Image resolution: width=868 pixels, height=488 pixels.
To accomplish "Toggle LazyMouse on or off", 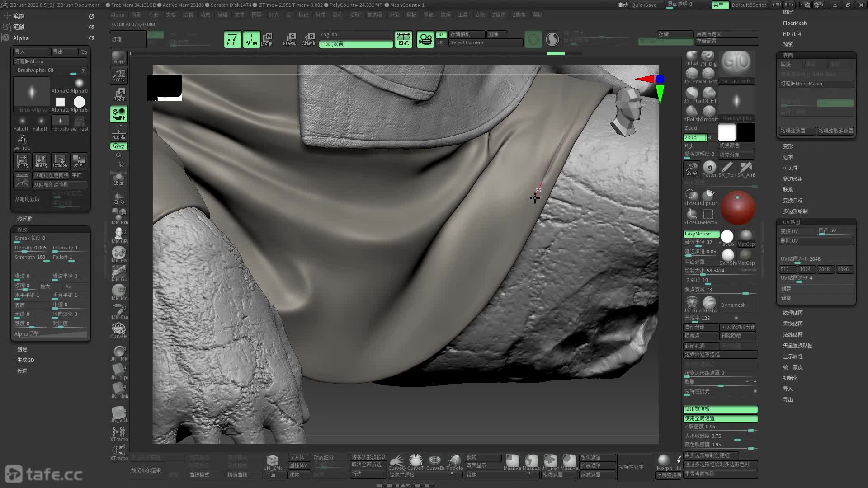I will coord(701,234).
